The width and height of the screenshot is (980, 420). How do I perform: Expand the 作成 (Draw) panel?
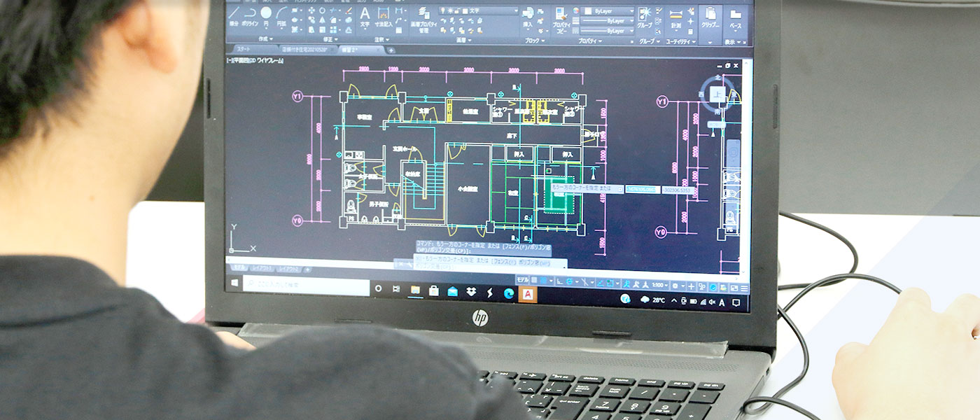tap(266, 39)
